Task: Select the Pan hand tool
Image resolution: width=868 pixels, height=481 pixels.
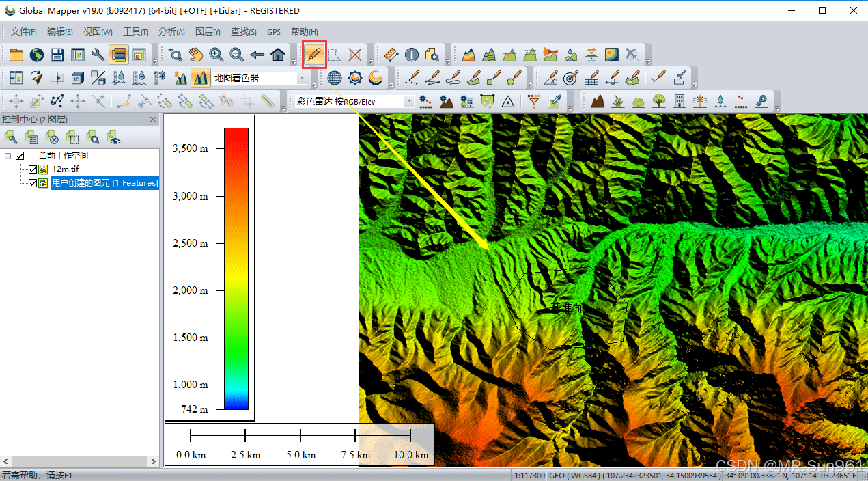Action: (196, 55)
